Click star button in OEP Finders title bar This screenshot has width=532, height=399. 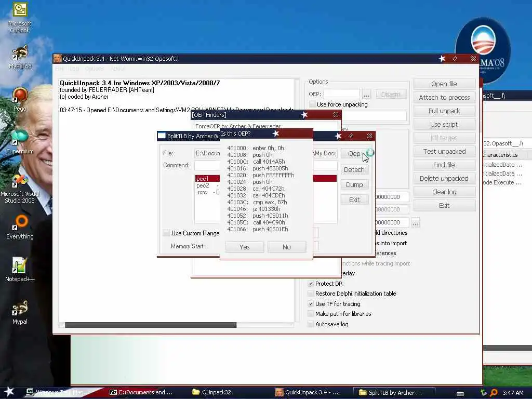coord(304,115)
